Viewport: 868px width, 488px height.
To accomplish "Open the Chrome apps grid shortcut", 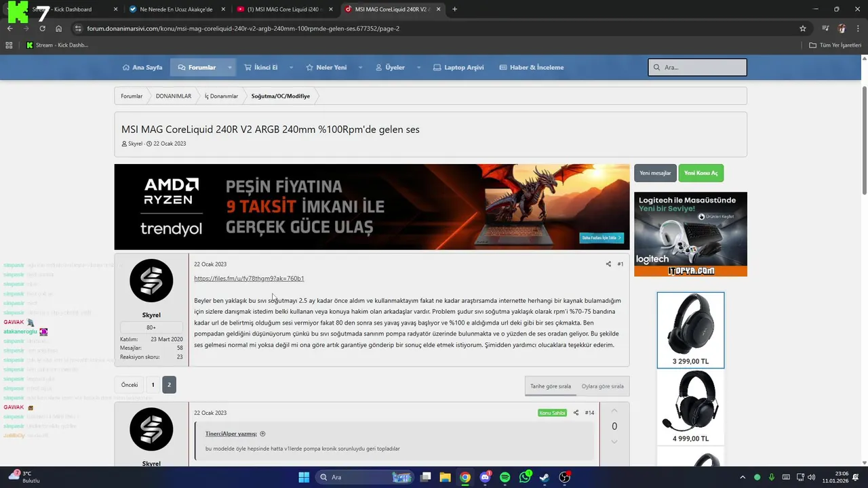I will tap(9, 45).
